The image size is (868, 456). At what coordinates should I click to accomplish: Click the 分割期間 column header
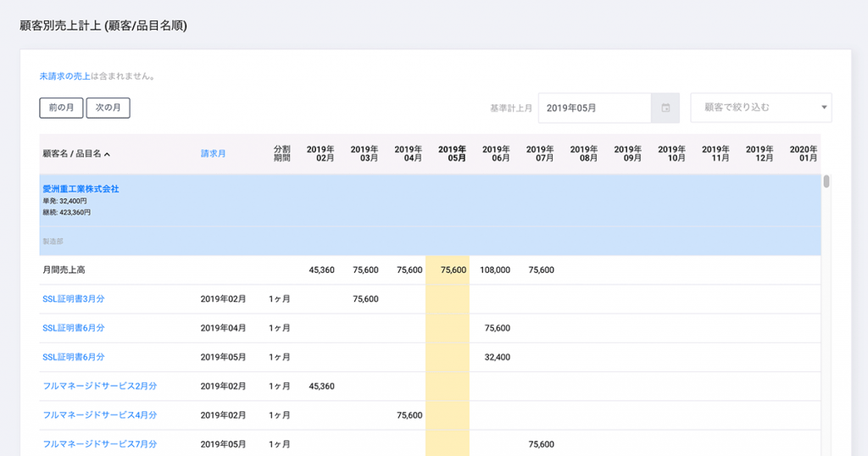(x=281, y=154)
